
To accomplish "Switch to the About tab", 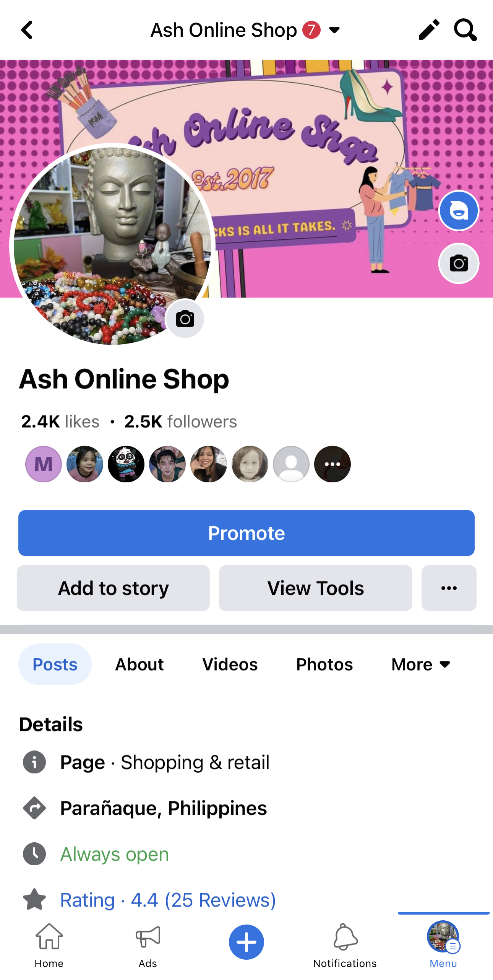I will [139, 664].
